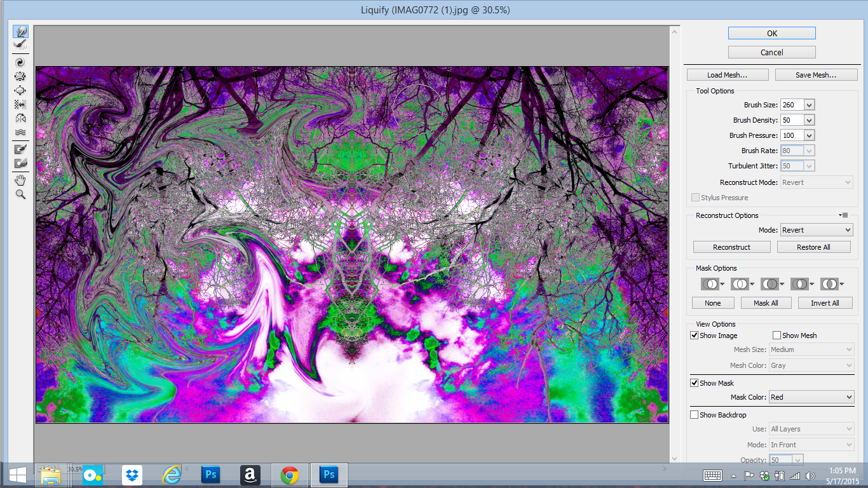
Task: Launch Internet Explorer from the taskbar
Action: [172, 475]
